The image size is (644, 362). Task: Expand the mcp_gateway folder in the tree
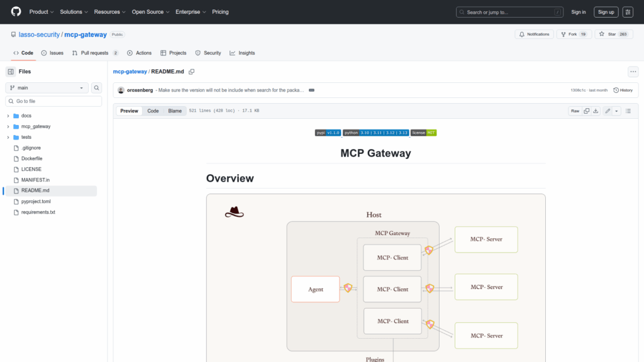tap(8, 126)
